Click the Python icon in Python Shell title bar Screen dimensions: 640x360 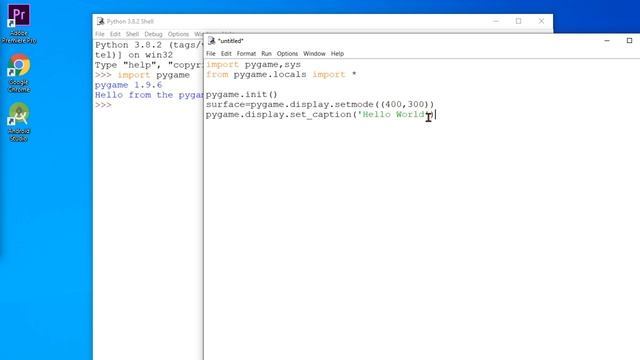point(100,21)
